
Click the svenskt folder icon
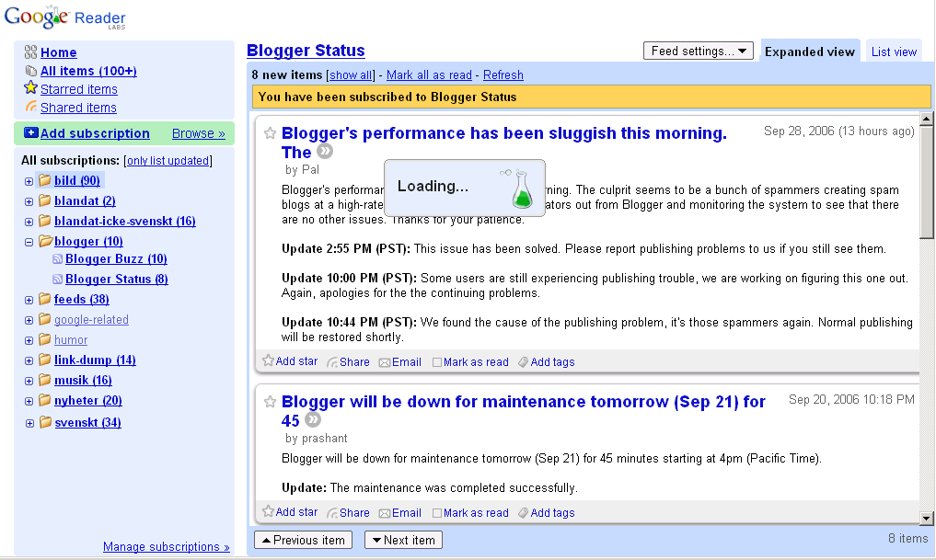click(45, 422)
